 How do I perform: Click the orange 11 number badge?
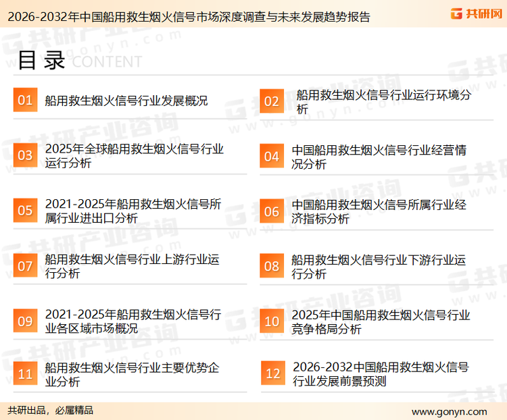pyautogui.click(x=25, y=374)
